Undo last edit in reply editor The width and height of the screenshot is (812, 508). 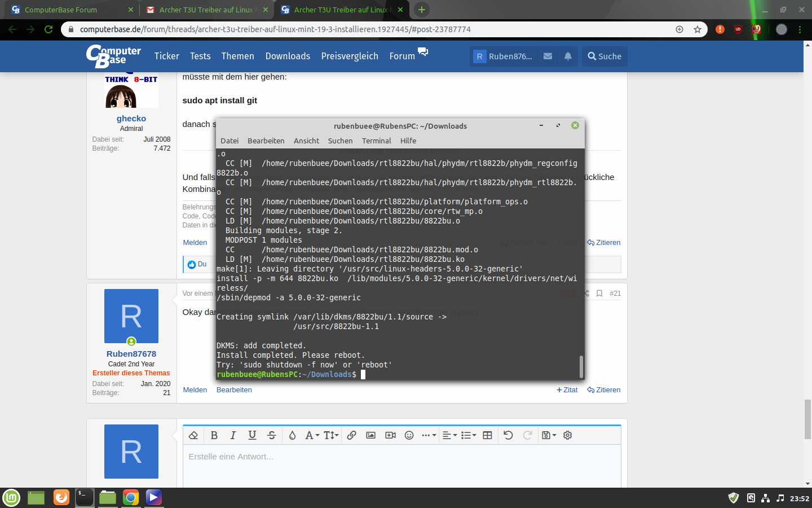coord(508,435)
